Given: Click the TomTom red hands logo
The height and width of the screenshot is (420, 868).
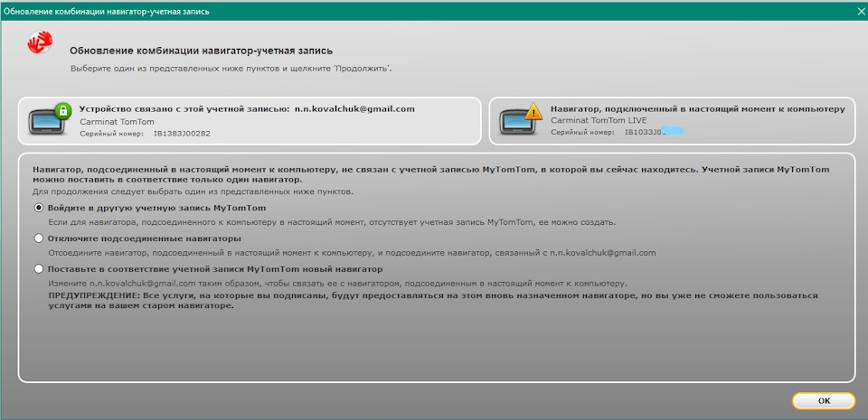Looking at the screenshot, I should 40,42.
